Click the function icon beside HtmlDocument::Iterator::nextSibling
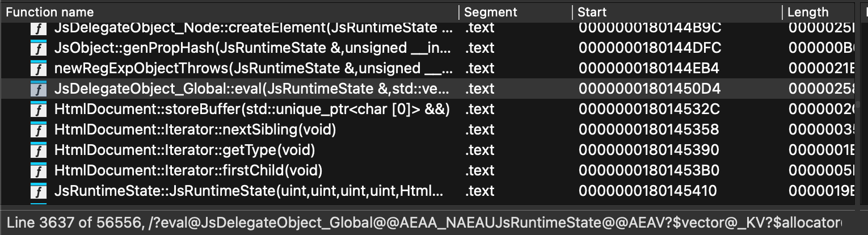 pyautogui.click(x=38, y=130)
